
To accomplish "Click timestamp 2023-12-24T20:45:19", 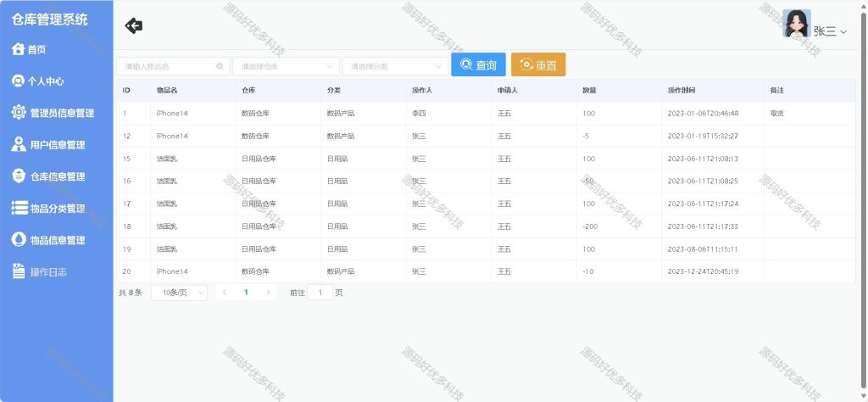I will [703, 271].
